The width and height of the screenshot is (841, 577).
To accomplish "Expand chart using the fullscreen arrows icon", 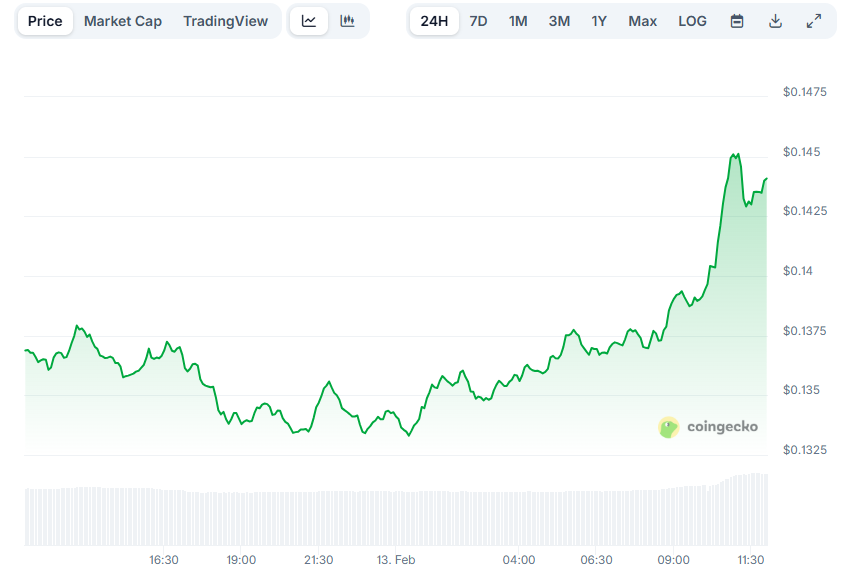I will (813, 20).
